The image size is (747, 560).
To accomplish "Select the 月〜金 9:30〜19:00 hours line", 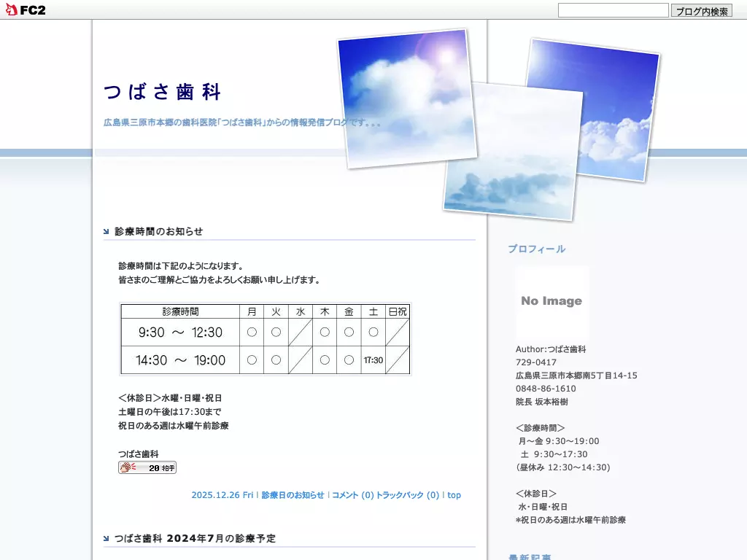I will coord(559,441).
